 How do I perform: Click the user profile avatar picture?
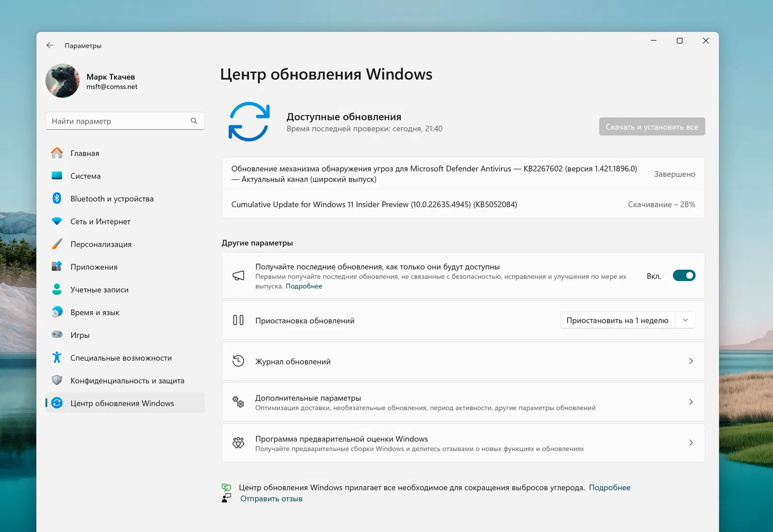pos(62,81)
